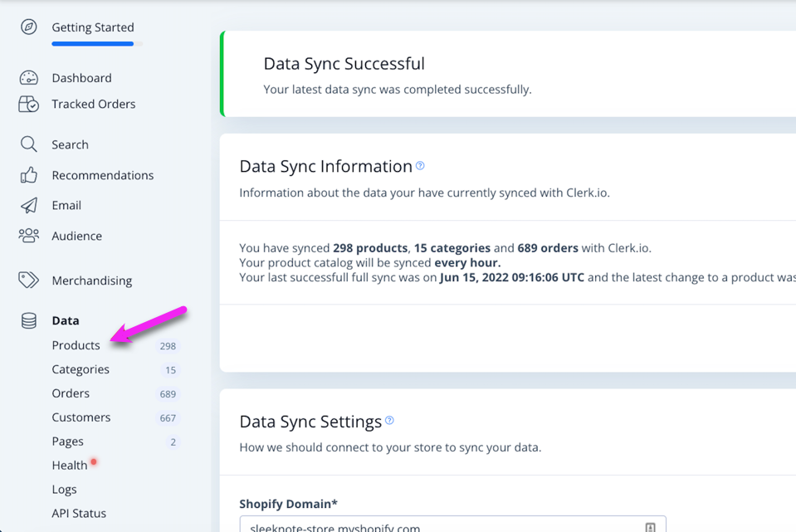This screenshot has width=796, height=532.
Task: Open Getting Started in sidebar
Action: 93,27
